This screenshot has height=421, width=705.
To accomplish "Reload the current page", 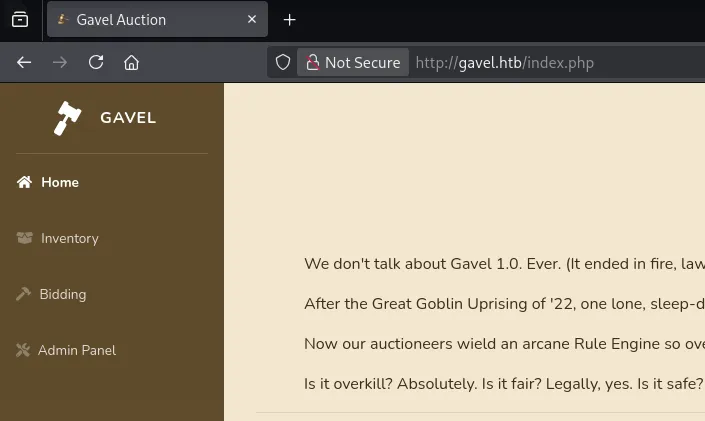I will click(96, 62).
